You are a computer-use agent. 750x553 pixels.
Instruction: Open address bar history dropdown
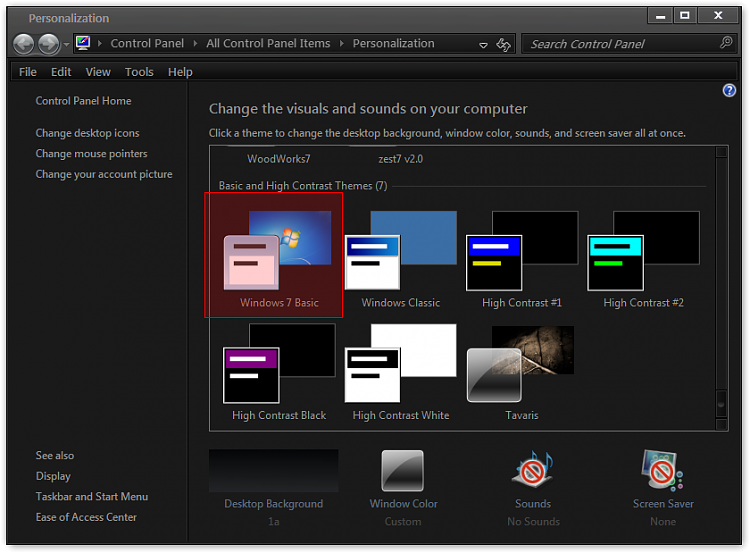click(483, 45)
